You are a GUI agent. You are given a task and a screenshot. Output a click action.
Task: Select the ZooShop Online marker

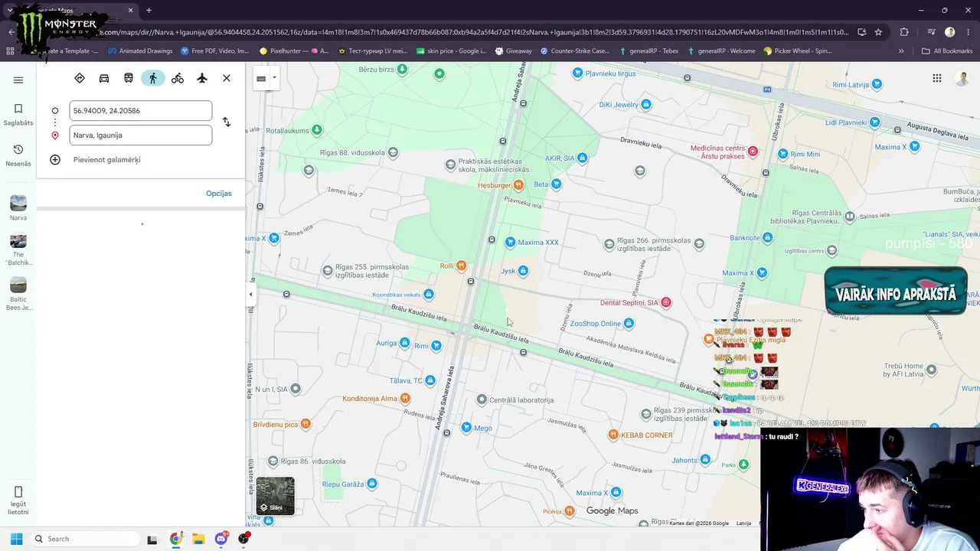[629, 324]
